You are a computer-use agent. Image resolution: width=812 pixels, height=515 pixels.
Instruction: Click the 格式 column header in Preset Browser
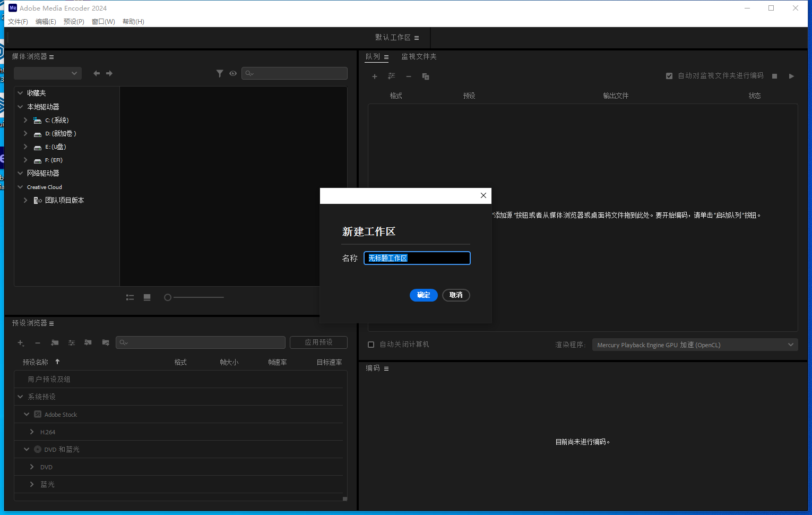[x=180, y=362]
